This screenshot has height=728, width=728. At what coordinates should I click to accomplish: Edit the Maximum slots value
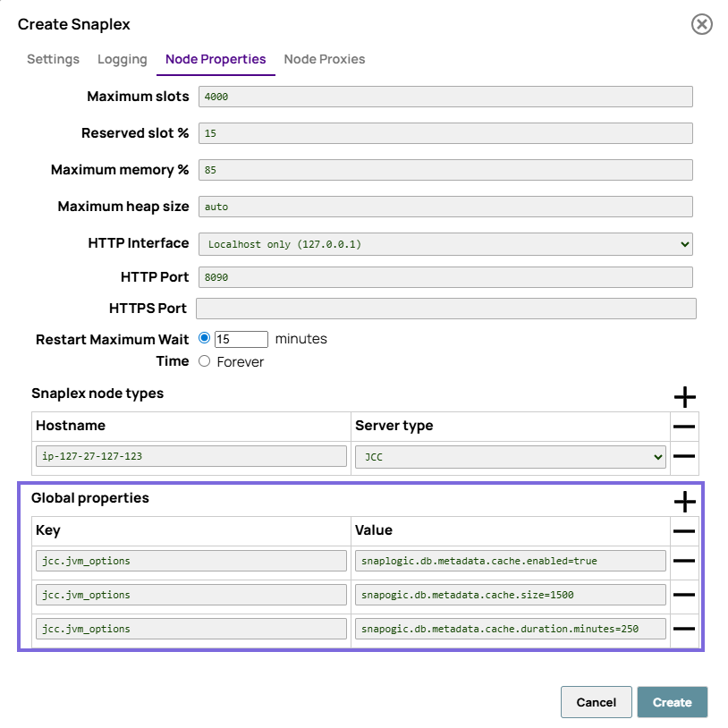tap(445, 96)
